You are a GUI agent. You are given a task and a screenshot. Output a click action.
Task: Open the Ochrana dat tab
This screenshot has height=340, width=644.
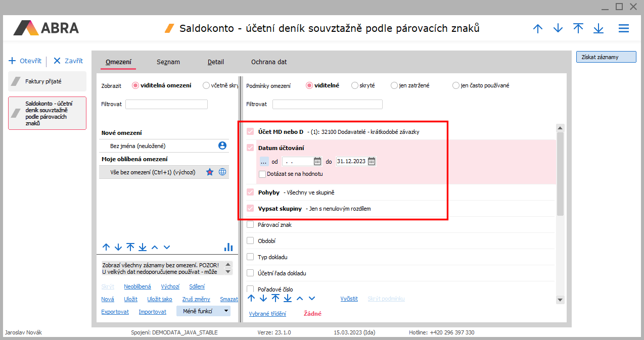click(x=269, y=62)
